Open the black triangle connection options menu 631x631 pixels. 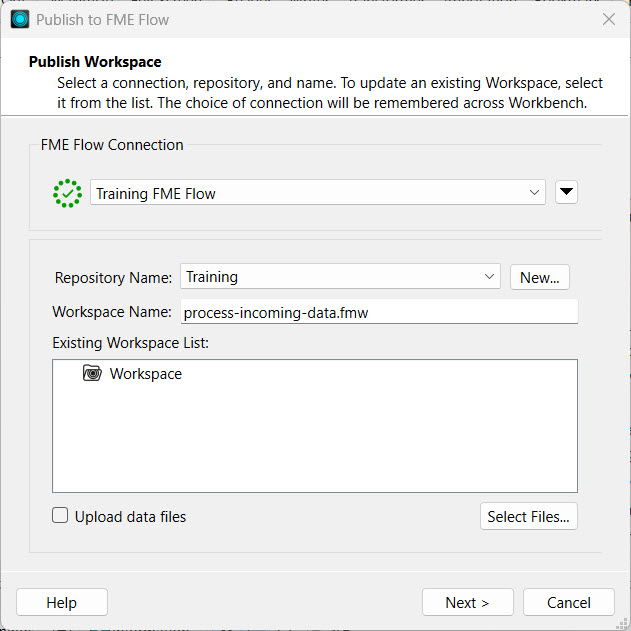pos(566,192)
